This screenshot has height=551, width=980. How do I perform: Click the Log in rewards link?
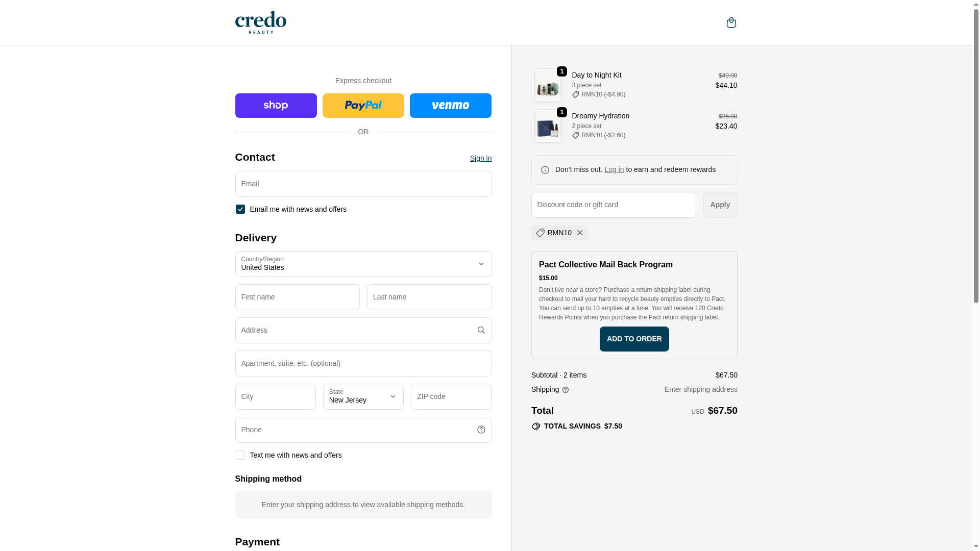click(x=614, y=169)
